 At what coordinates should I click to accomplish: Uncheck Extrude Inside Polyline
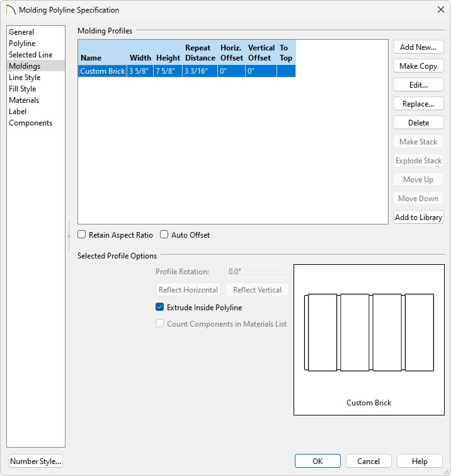(160, 307)
